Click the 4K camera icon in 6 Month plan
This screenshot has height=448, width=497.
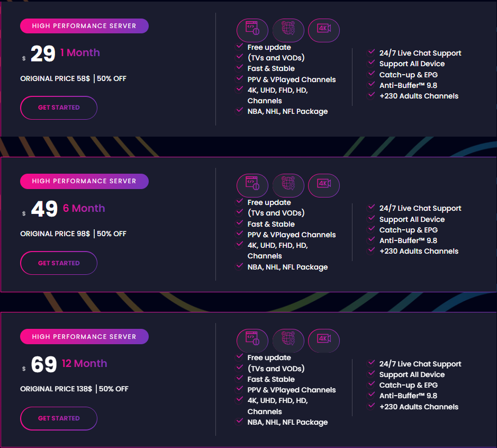[324, 185]
